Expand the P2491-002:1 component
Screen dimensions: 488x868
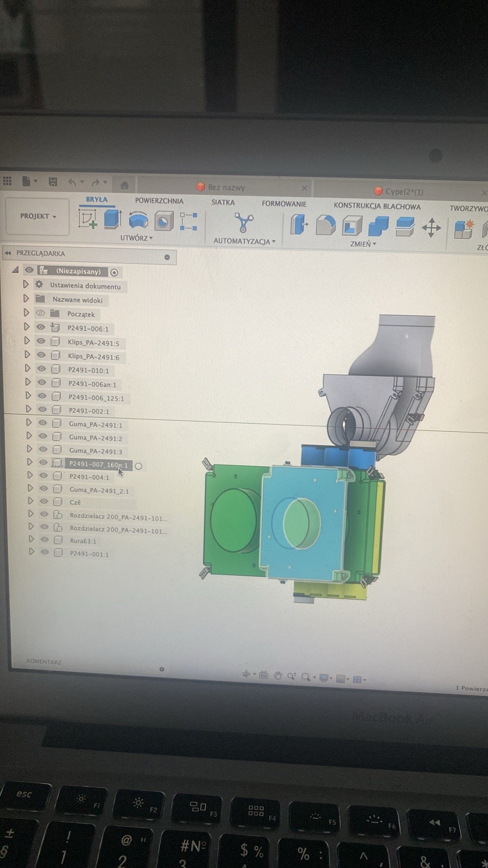coord(28,409)
